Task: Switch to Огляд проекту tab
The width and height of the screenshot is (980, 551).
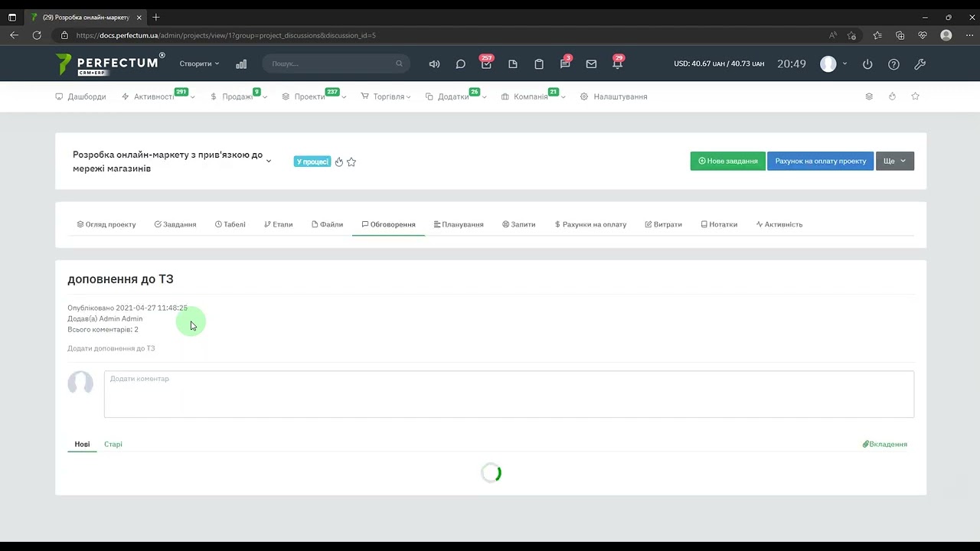Action: 106,224
